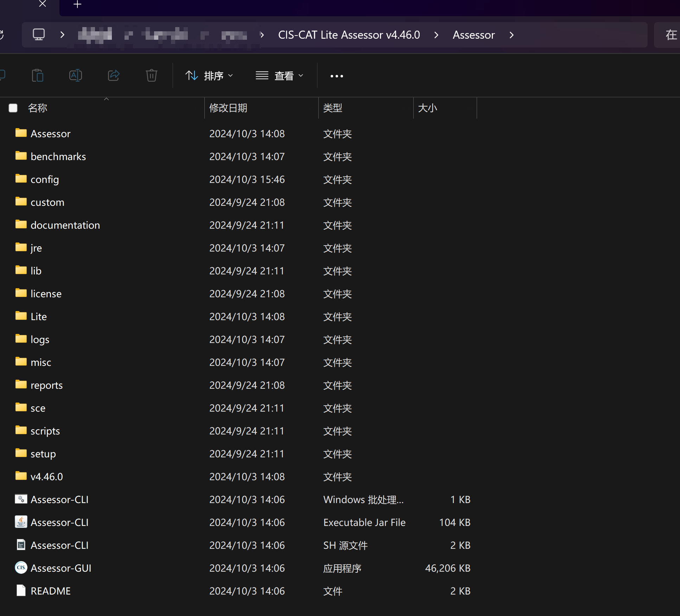
Task: Select the license folder icon
Action: 21,293
